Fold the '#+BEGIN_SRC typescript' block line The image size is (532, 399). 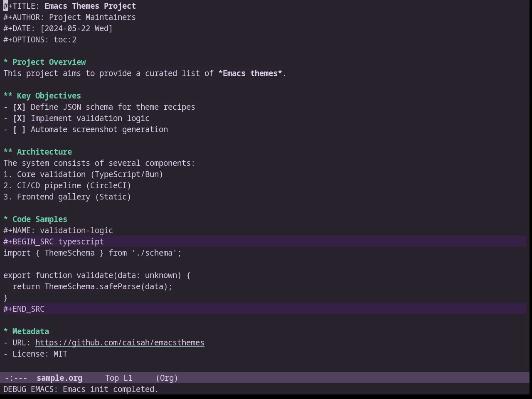tap(265, 241)
